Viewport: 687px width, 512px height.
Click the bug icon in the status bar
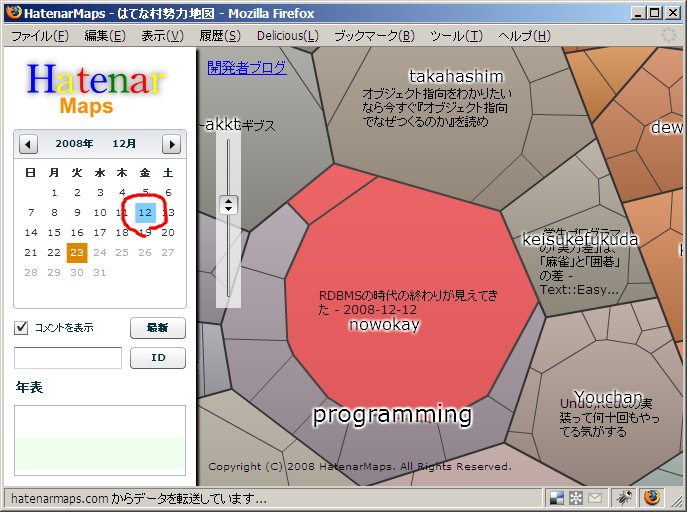tap(623, 498)
